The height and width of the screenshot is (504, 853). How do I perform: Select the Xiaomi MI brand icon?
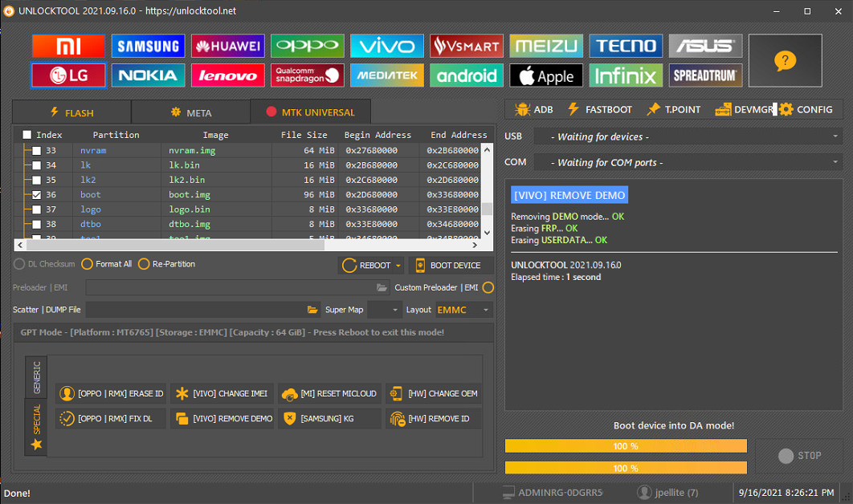(x=68, y=47)
